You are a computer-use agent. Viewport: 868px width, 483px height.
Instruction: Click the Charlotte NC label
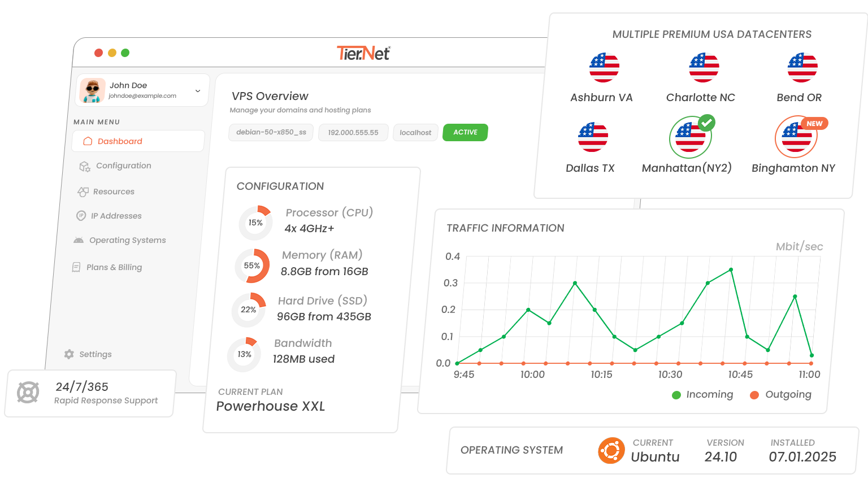(x=701, y=98)
